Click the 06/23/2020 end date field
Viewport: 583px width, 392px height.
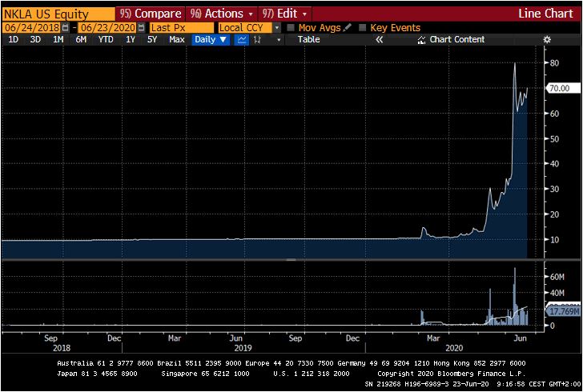[107, 27]
